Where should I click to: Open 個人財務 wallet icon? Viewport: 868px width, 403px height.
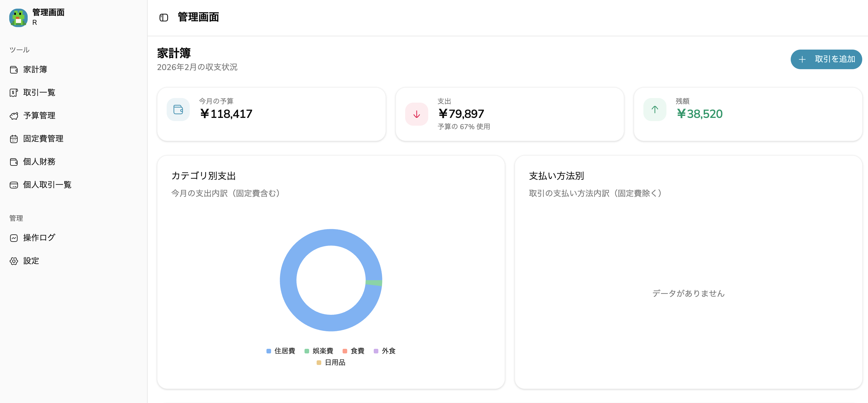(14, 162)
